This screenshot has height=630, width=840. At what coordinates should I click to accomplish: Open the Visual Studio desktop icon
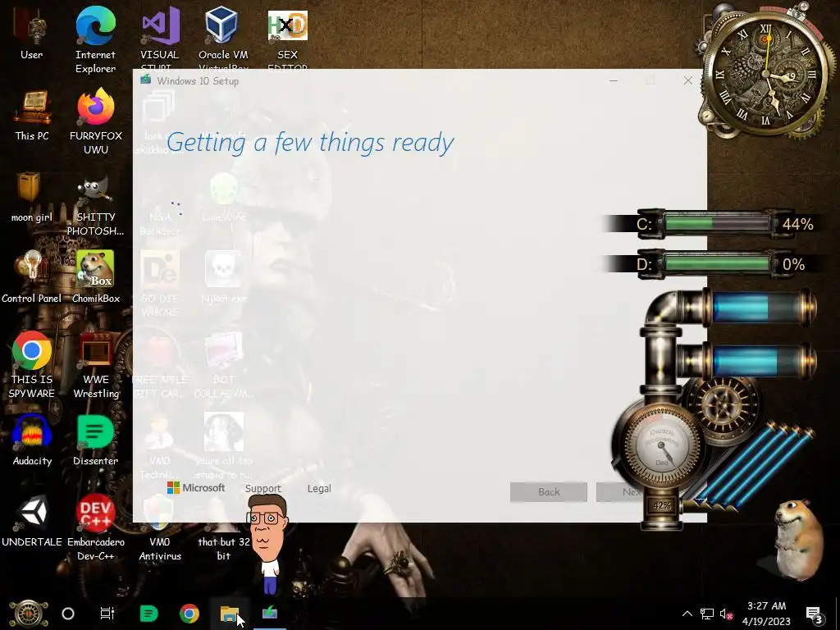tap(160, 38)
